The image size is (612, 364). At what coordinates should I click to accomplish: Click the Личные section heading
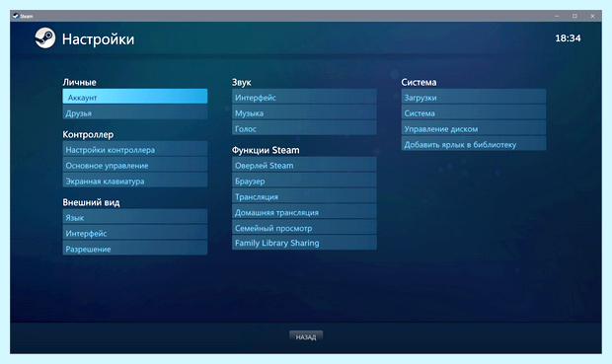coord(79,82)
